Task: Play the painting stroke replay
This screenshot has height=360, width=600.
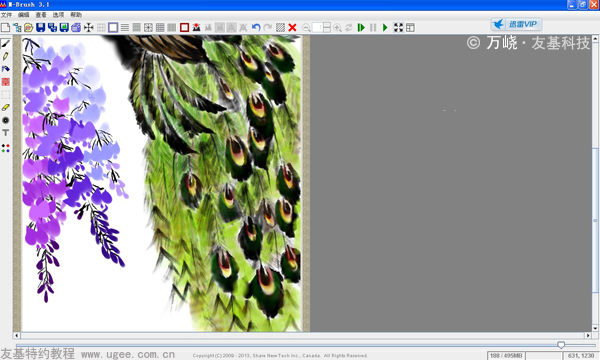Action: pos(385,28)
